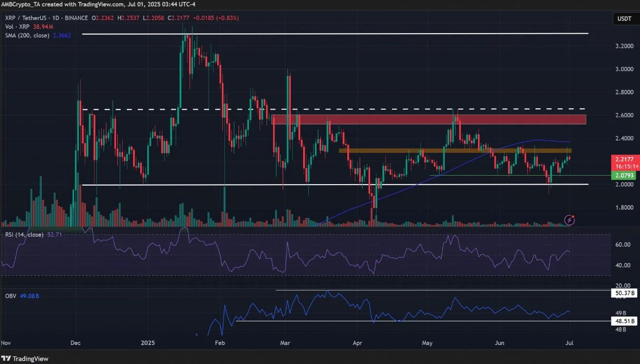
Task: Click the 50.37B OBV level label
Action: point(624,293)
